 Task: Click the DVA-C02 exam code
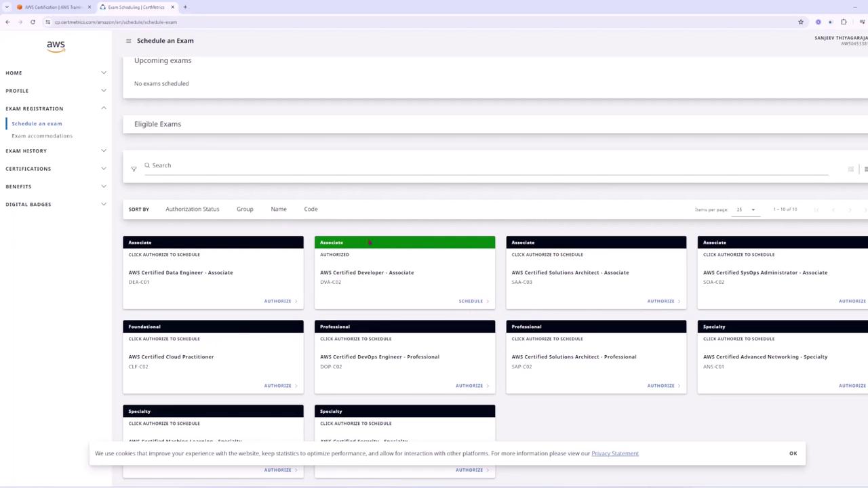coord(331,282)
